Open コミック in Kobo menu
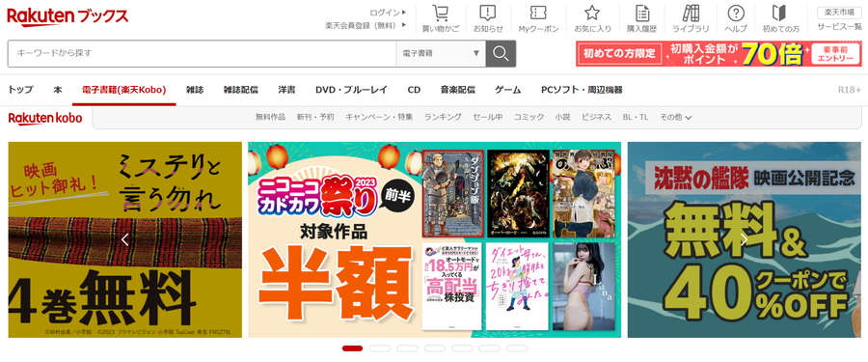Image resolution: width=868 pixels, height=362 pixels. point(529,117)
